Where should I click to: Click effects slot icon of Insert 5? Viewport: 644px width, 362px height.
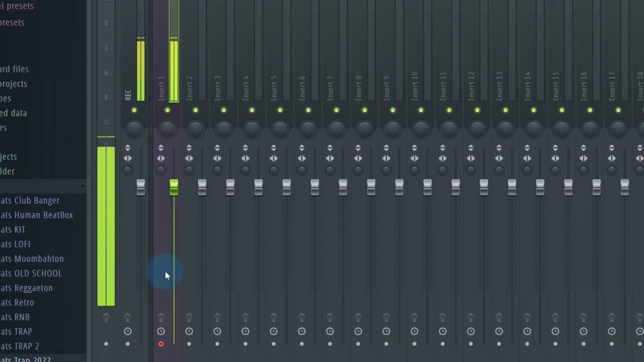tap(274, 317)
